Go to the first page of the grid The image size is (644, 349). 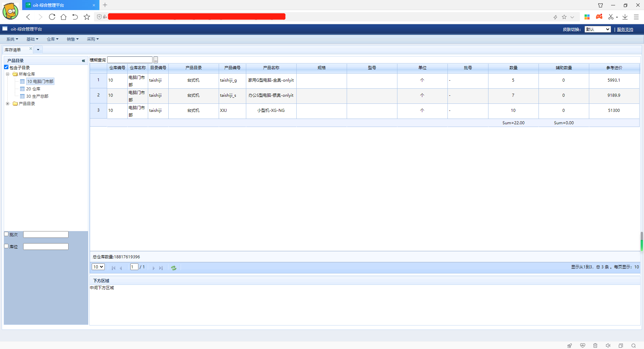114,268
